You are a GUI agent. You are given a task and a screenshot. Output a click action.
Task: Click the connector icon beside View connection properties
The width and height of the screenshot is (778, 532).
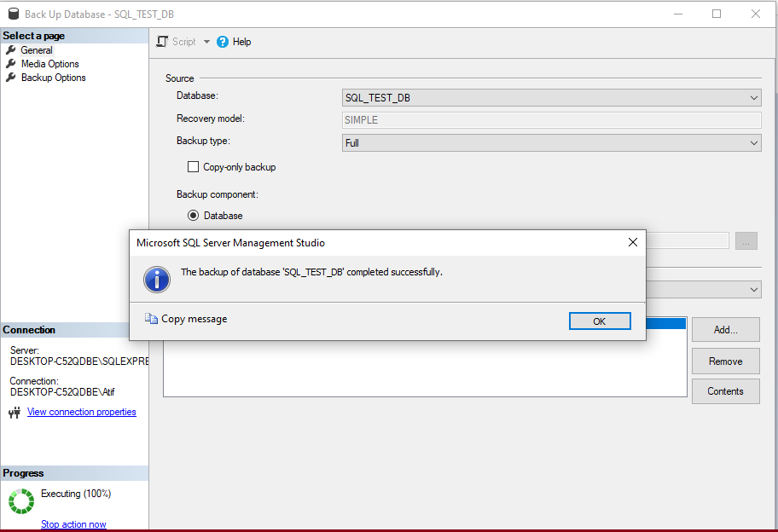pyautogui.click(x=15, y=412)
